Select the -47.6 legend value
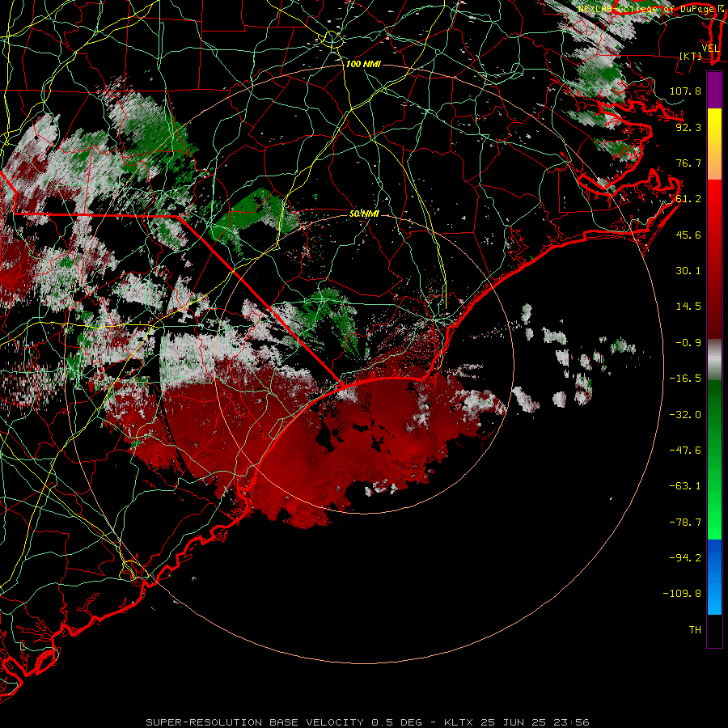728x728 pixels. point(685,451)
